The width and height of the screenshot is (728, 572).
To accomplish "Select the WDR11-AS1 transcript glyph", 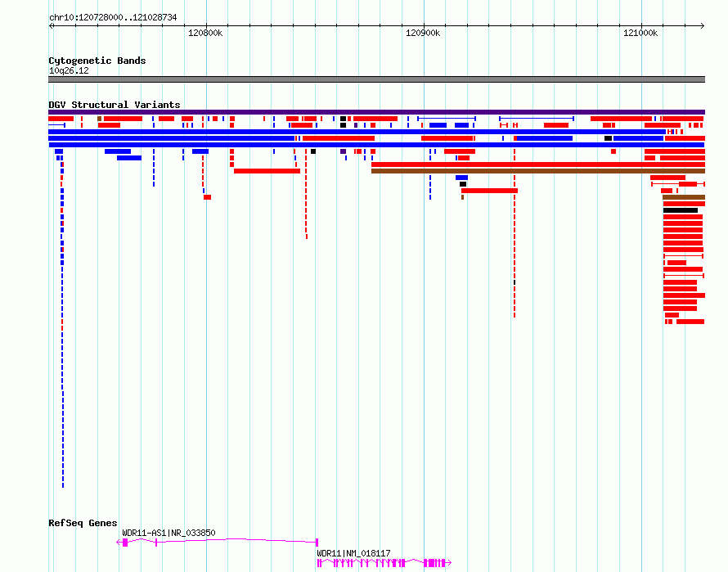I will click(x=217, y=542).
